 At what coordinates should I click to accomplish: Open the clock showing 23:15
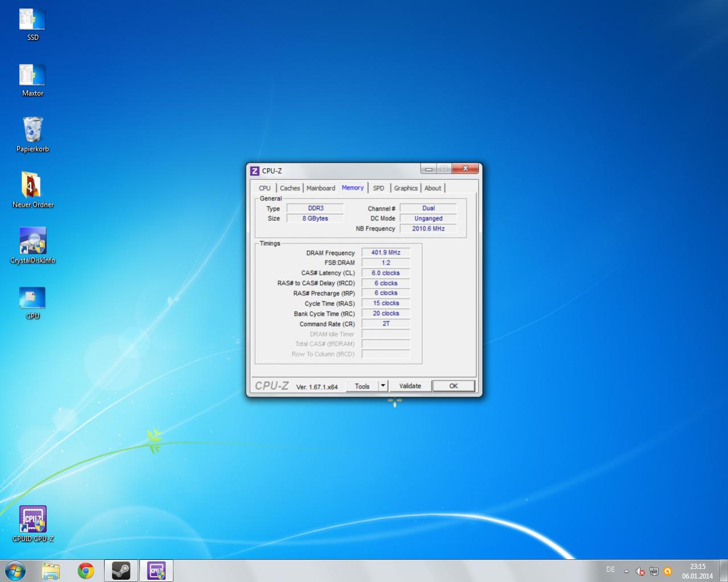point(698,571)
